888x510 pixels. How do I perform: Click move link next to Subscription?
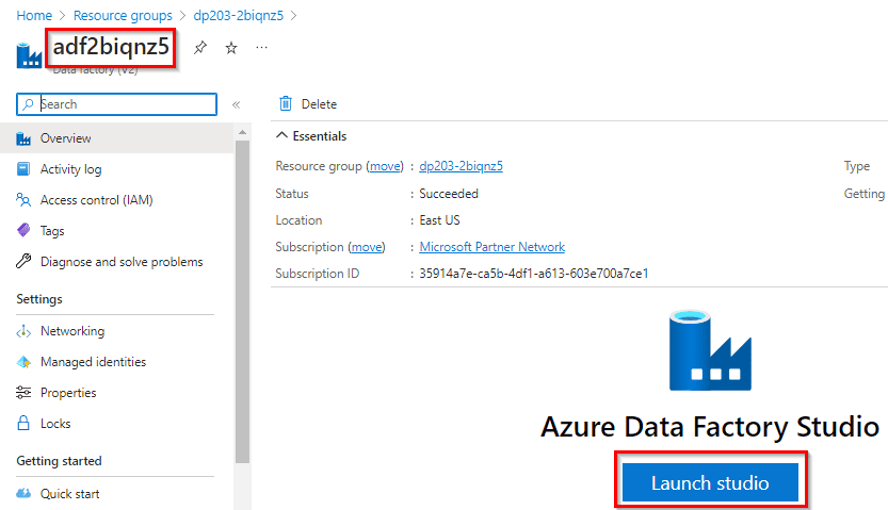366,247
